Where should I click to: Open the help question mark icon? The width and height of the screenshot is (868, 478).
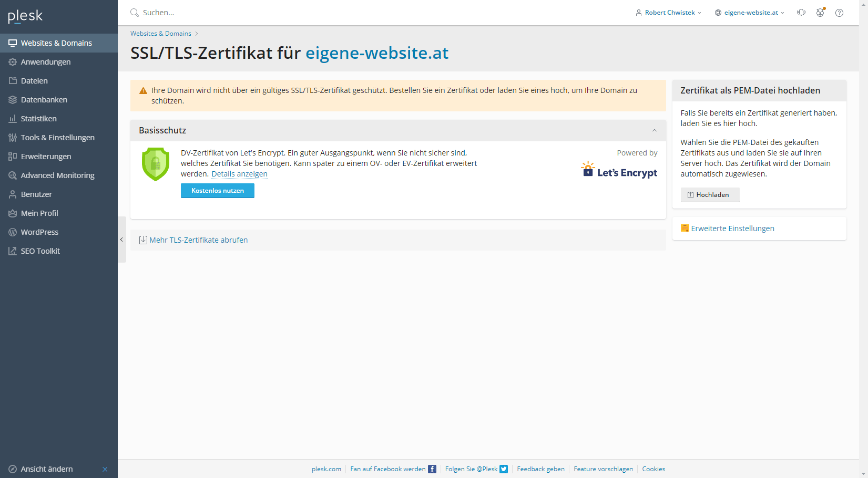coord(839,13)
